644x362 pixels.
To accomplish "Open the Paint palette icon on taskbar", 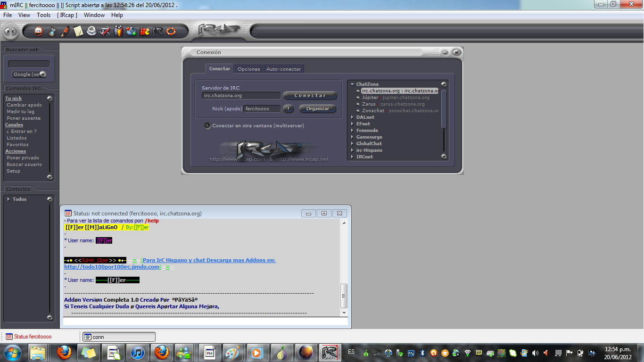I will pos(231,352).
